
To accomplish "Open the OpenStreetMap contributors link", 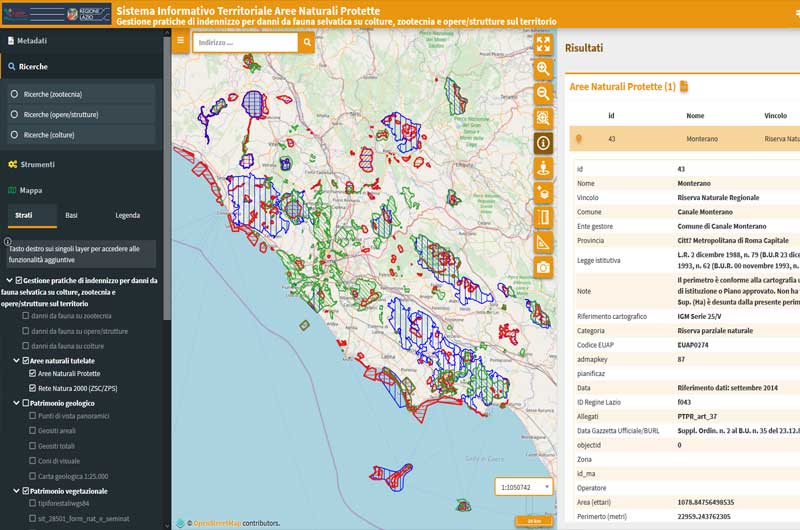I will coord(217,523).
